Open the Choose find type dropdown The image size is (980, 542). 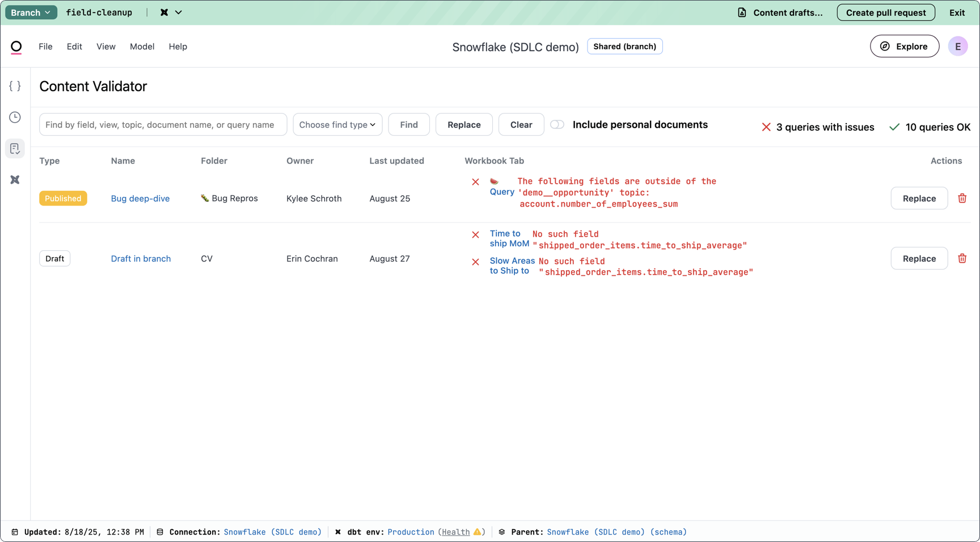(337, 124)
